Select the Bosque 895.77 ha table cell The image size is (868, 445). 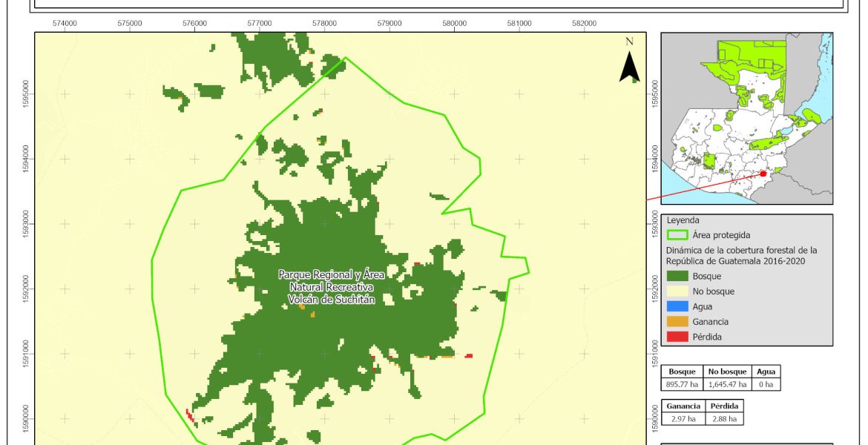(683, 384)
